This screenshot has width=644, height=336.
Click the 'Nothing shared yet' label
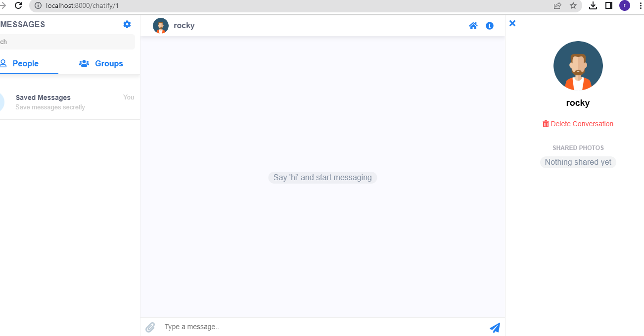point(578,162)
